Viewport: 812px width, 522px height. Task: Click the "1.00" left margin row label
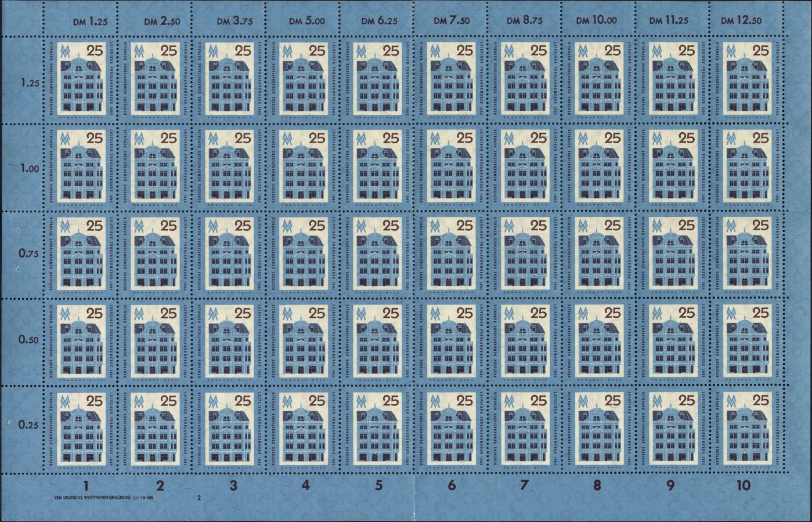(x=27, y=168)
